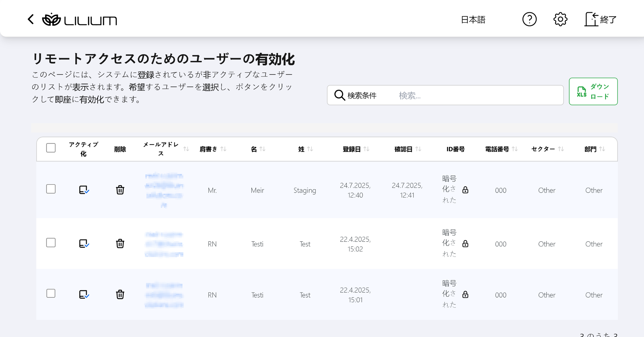
Task: Sort the table by 登録日 column
Action: pos(366,149)
